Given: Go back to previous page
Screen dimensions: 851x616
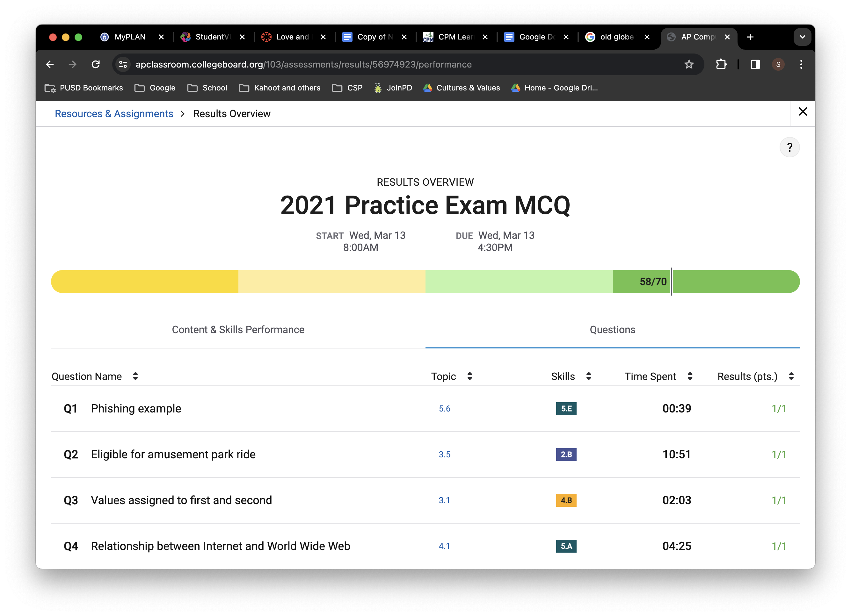Looking at the screenshot, I should [50, 64].
